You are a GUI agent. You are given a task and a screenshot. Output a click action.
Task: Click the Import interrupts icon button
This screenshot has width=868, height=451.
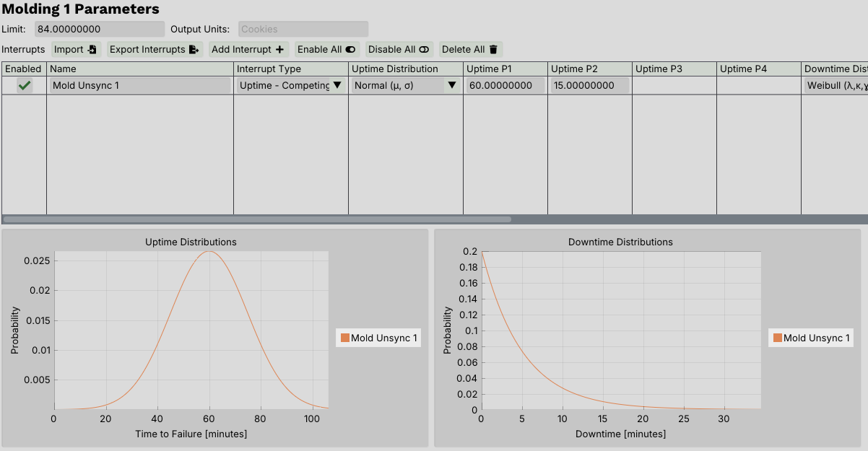pyautogui.click(x=92, y=50)
